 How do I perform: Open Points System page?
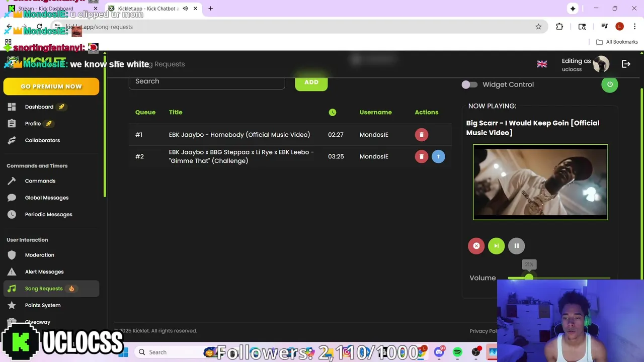[43, 305]
